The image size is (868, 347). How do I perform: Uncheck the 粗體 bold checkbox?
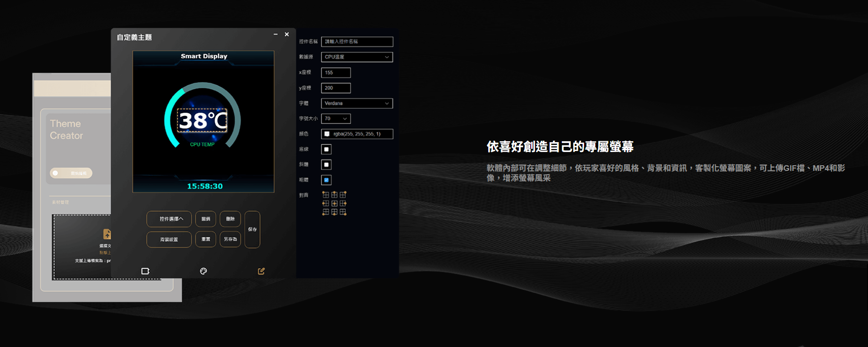pos(326,180)
